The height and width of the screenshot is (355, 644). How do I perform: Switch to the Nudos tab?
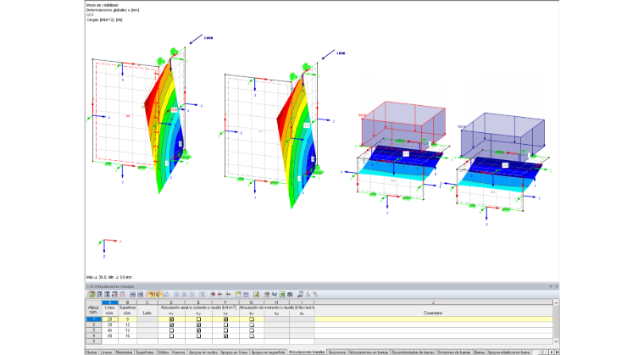(x=92, y=352)
